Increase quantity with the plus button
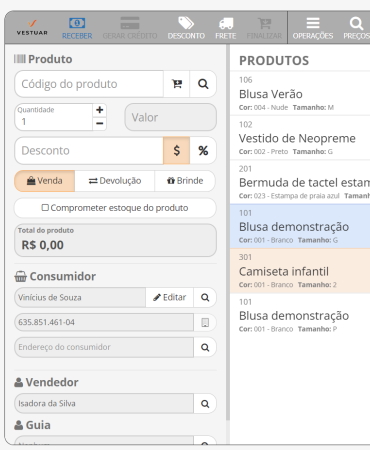The width and height of the screenshot is (370, 450). pos(99,110)
